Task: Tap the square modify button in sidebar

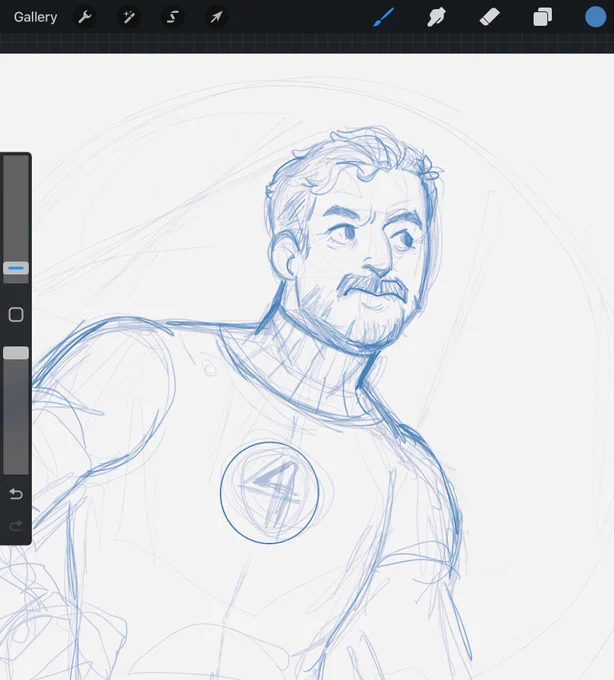Action: [x=16, y=314]
